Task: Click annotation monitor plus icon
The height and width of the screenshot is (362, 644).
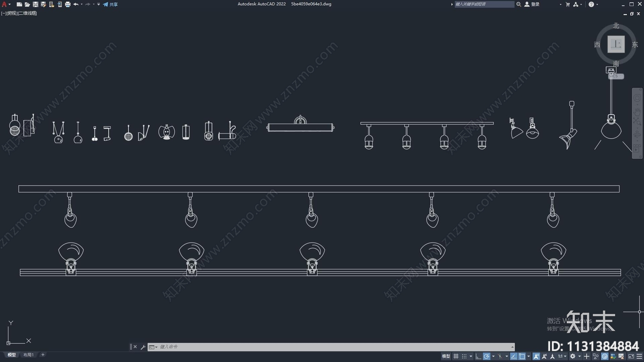Action: tap(586, 356)
